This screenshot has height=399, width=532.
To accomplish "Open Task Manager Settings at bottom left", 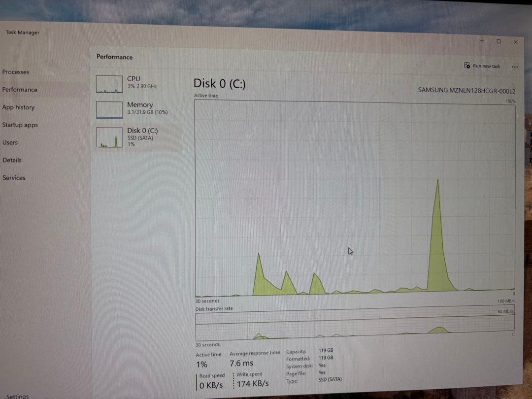I will coord(17,396).
